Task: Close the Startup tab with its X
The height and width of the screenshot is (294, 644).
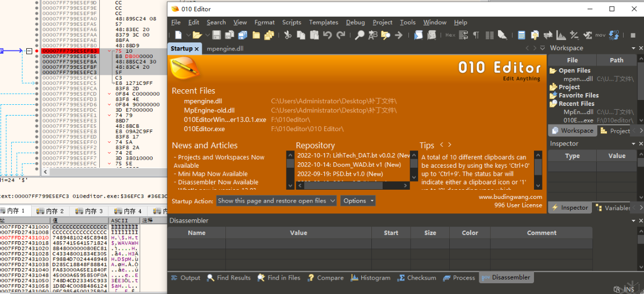Action: [x=196, y=48]
